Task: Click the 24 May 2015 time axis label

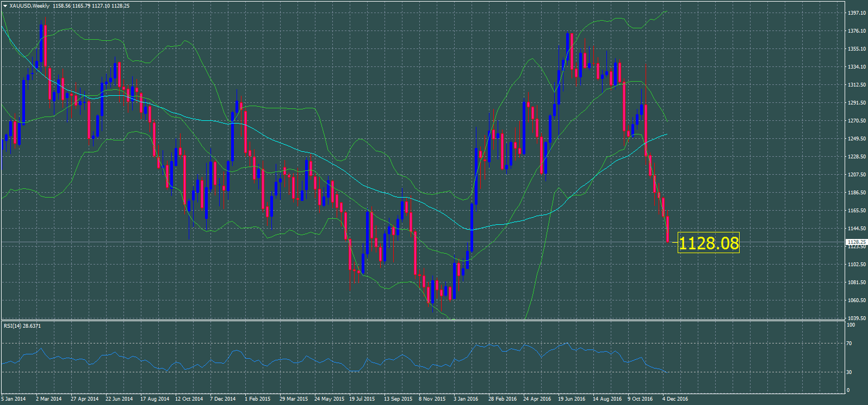Action: (329, 399)
